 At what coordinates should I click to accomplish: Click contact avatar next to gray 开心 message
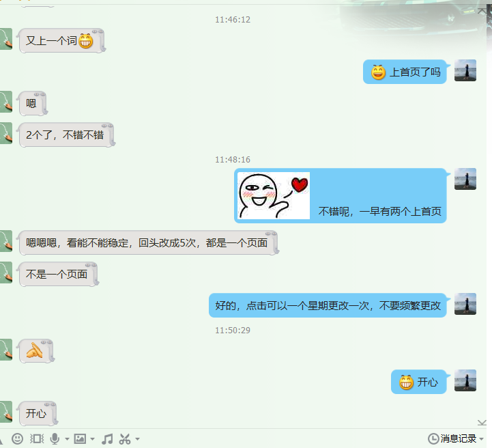(5, 412)
